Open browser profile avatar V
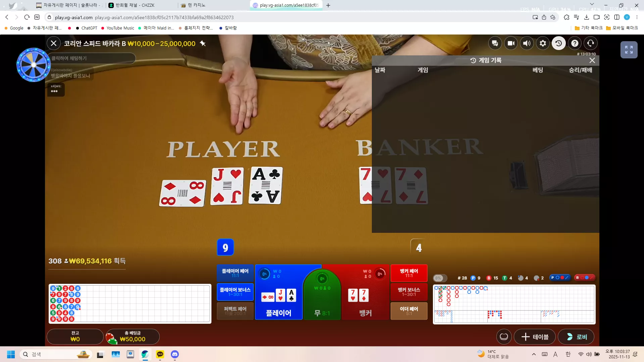The width and height of the screenshot is (644, 362). tap(627, 17)
